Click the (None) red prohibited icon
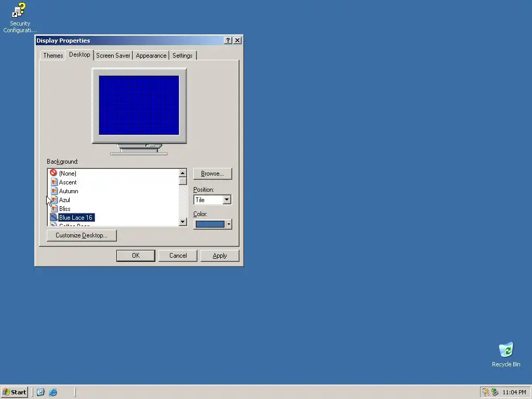The image size is (532, 399). click(54, 172)
